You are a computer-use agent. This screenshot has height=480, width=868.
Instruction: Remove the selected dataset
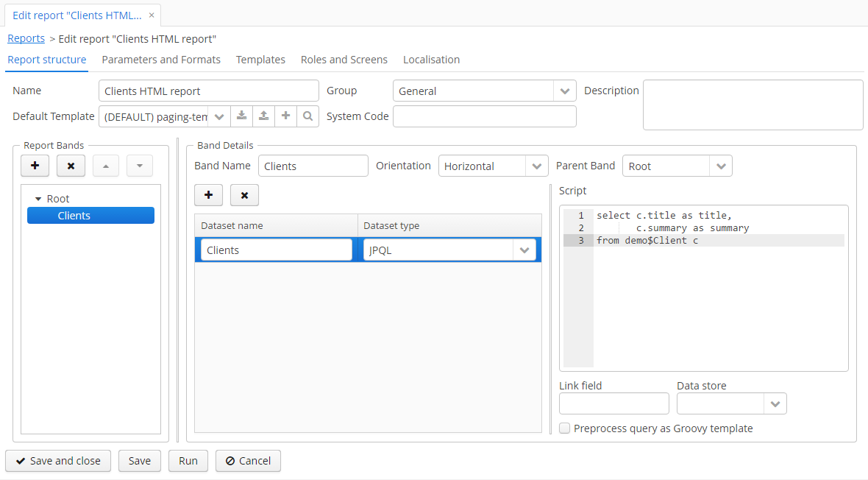[x=244, y=195]
